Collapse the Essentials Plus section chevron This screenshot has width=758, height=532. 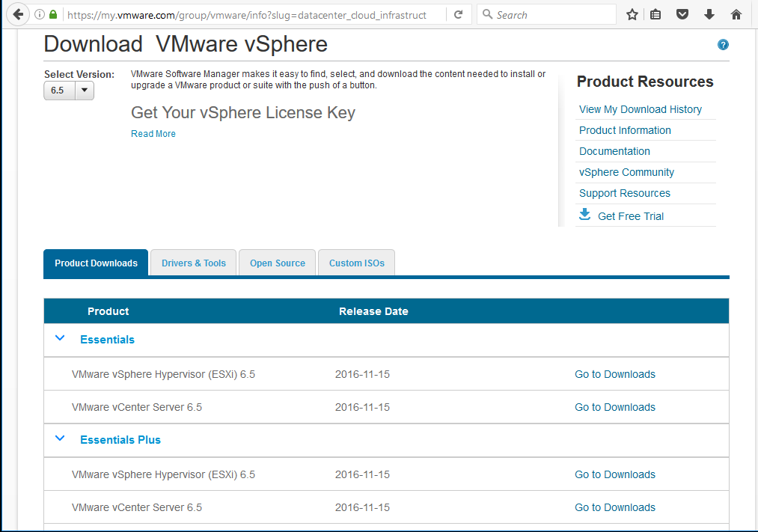60,438
